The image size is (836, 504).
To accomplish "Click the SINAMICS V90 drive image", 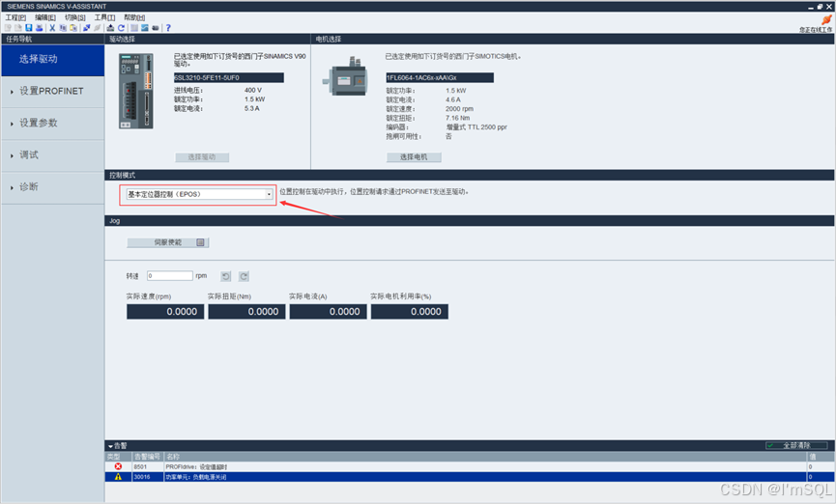I will (136, 91).
